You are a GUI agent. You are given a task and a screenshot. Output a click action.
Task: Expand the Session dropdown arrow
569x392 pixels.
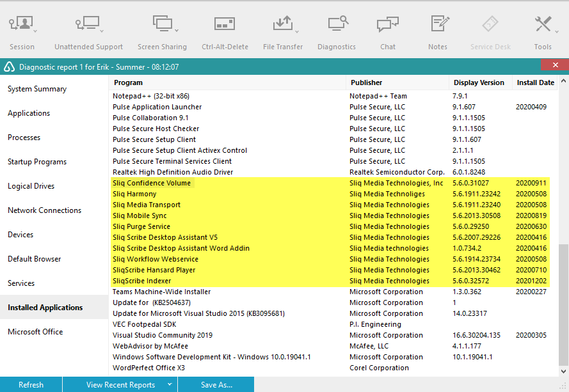pos(35,31)
